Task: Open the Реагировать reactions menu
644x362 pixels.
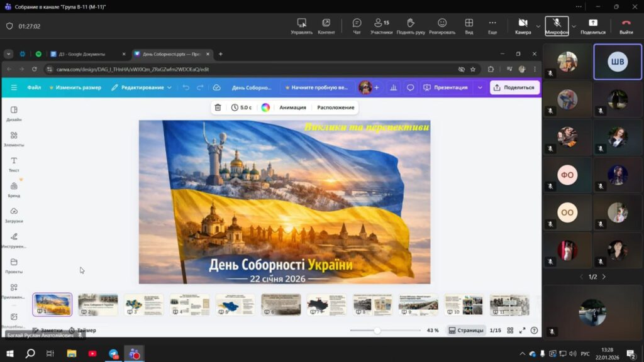Action: tap(442, 26)
